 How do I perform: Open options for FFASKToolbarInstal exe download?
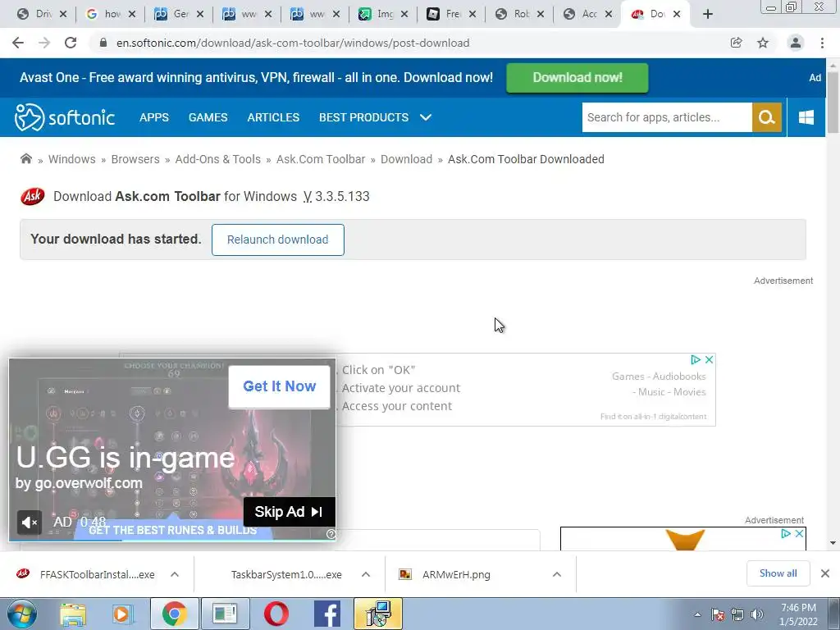point(175,574)
